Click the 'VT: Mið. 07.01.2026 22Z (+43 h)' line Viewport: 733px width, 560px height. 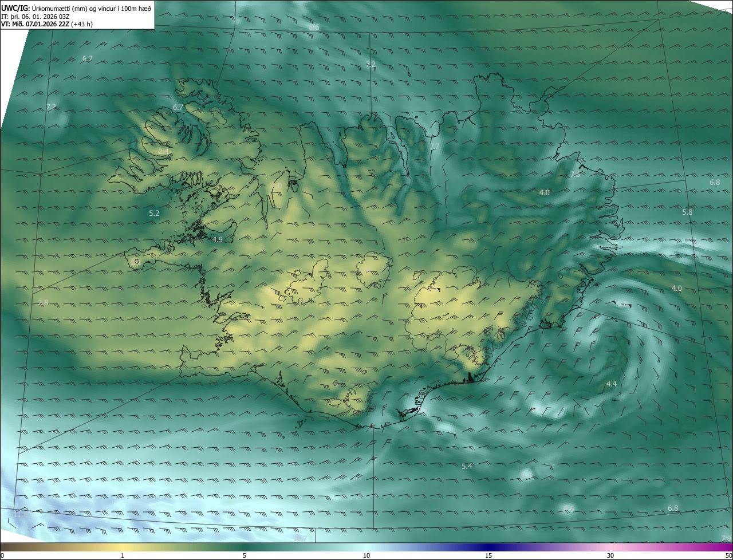pos(46,24)
